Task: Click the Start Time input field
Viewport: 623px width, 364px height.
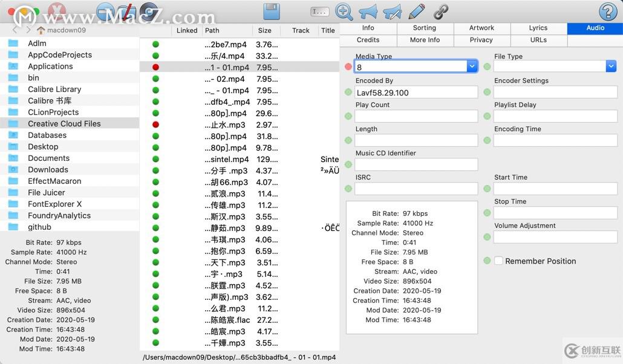Action: point(555,189)
